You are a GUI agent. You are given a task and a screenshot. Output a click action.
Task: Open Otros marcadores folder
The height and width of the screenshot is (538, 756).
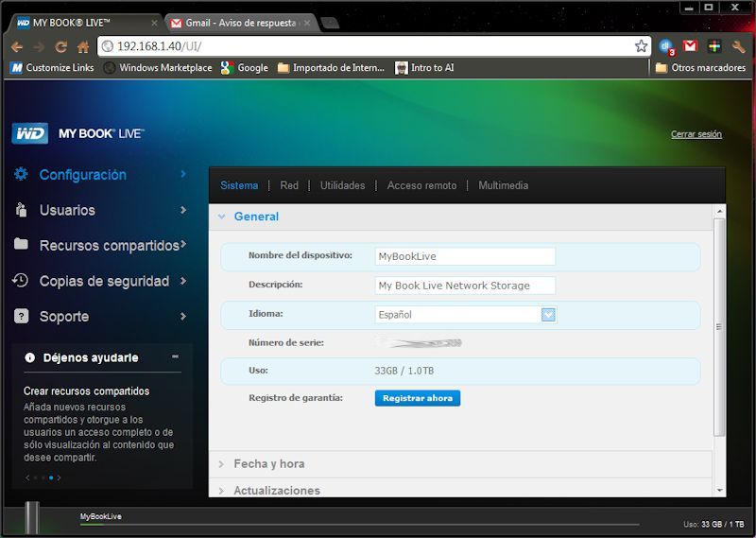point(700,67)
